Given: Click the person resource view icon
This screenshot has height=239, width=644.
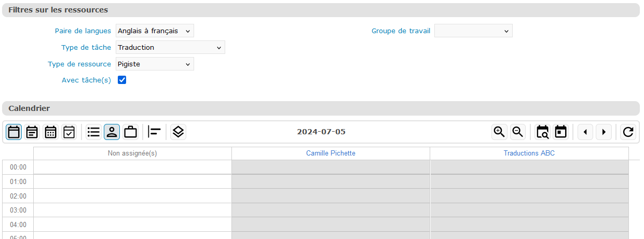Looking at the screenshot, I should [x=112, y=132].
